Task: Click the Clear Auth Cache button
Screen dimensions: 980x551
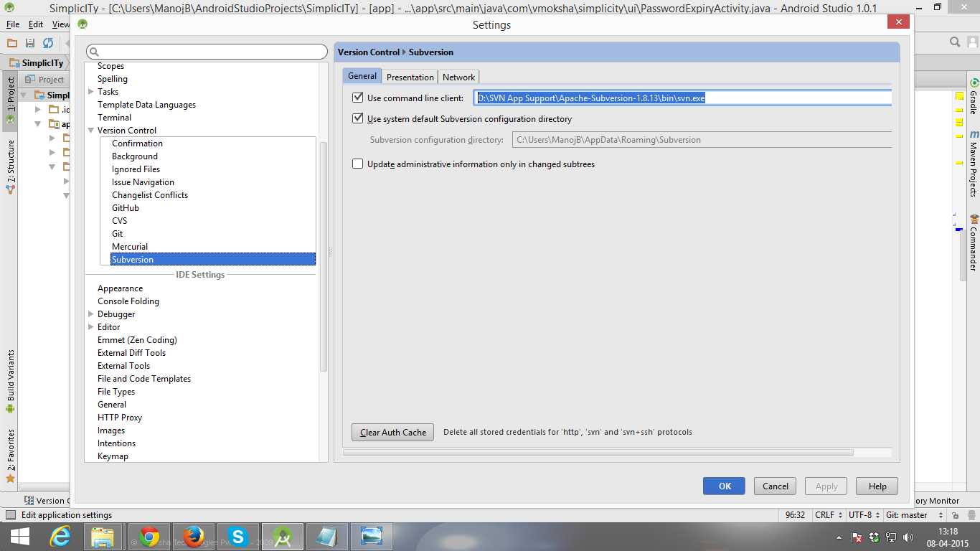Action: coord(393,432)
